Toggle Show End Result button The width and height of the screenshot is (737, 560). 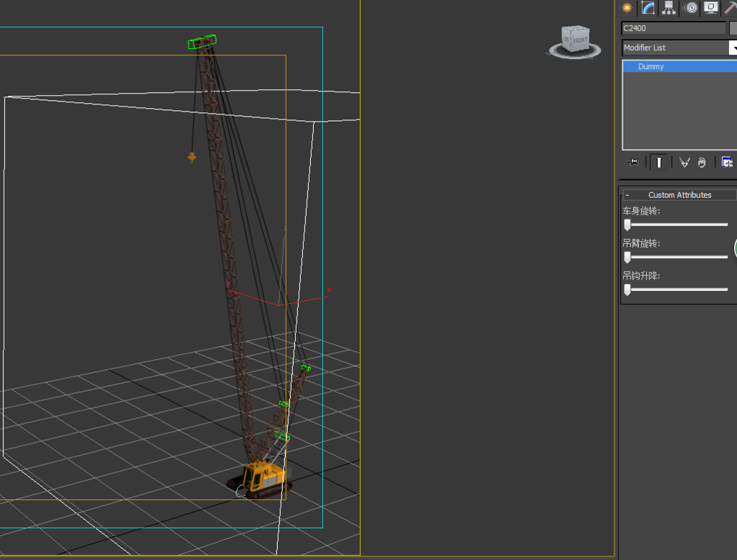pos(658,163)
